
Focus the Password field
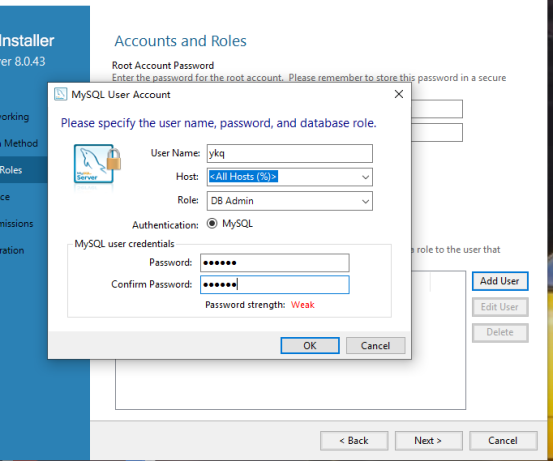[x=275, y=263]
